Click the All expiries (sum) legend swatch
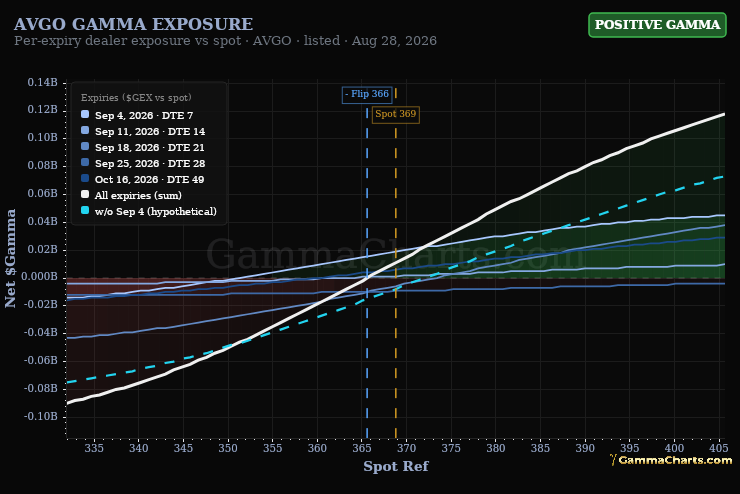Screen dimensions: 740x494 coord(85,194)
